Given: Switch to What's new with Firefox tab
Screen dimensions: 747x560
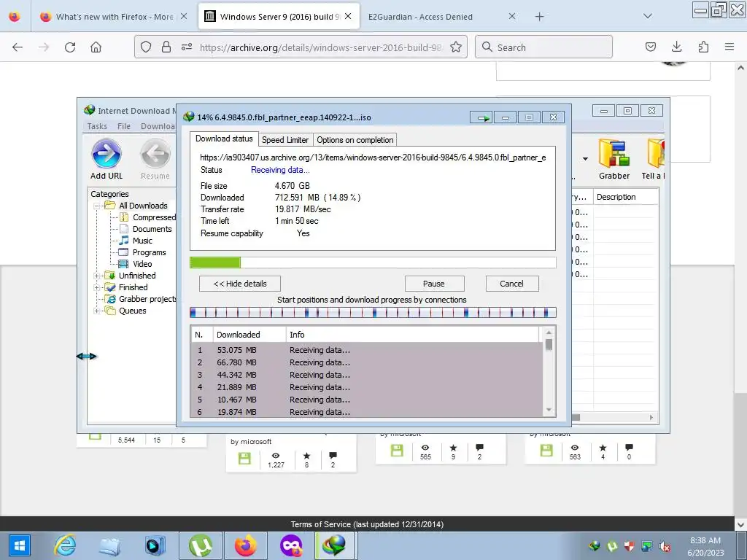Looking at the screenshot, I should [x=115, y=17].
